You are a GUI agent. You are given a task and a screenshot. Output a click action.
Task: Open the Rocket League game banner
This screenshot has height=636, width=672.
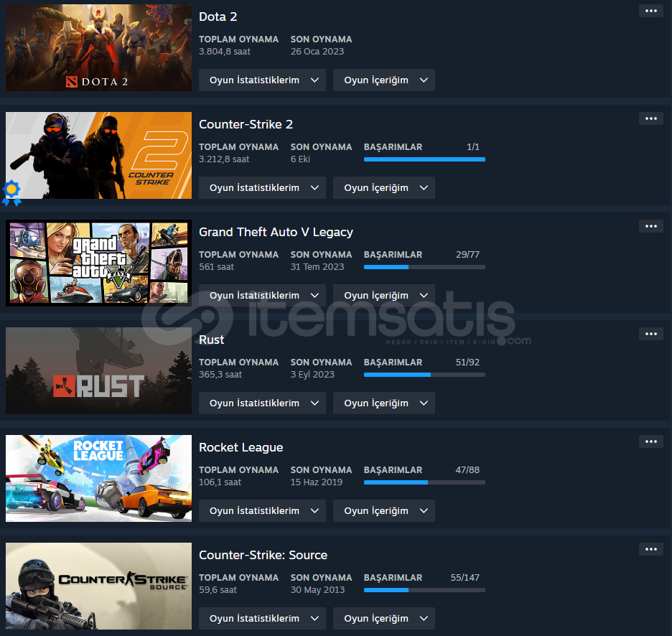[x=98, y=478]
